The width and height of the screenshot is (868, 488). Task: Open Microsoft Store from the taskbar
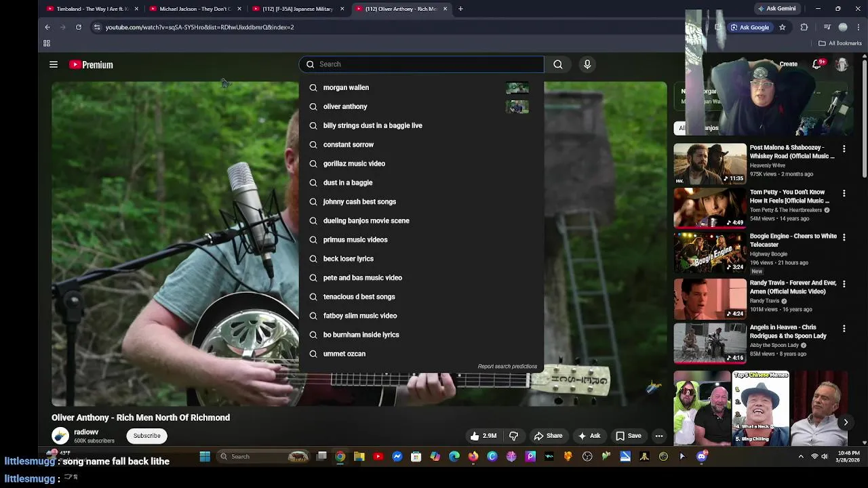coord(416,456)
